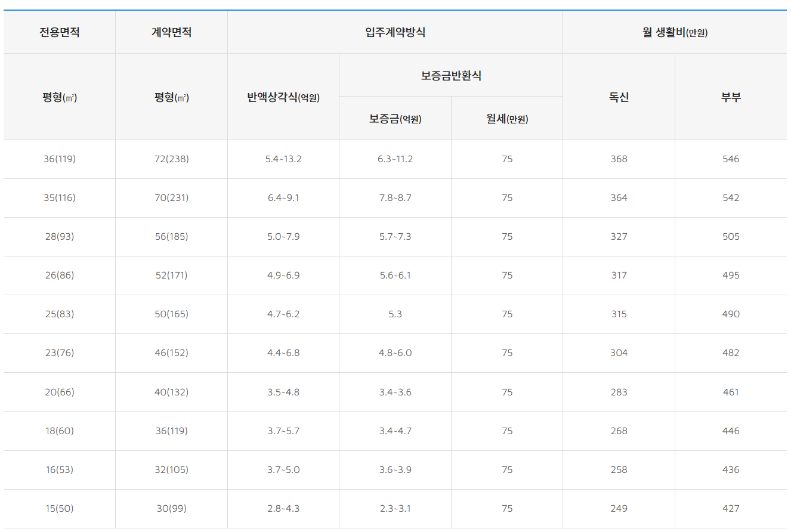The image size is (791, 532).
Task: Click the 18(60) area cell
Action: coord(60,431)
